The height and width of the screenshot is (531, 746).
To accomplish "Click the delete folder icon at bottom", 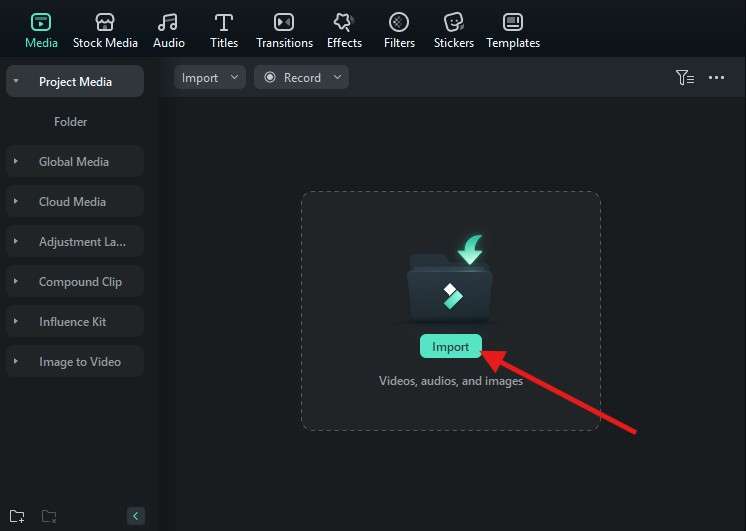I will (x=49, y=516).
